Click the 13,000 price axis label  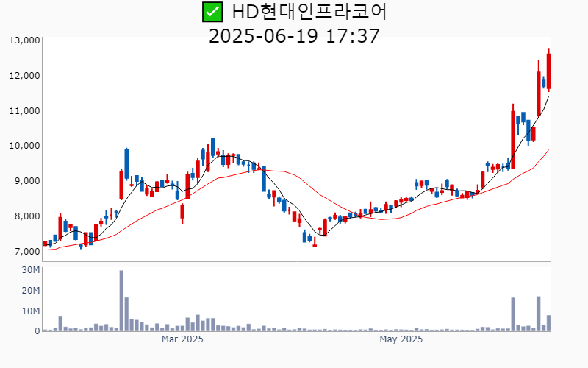(24, 40)
